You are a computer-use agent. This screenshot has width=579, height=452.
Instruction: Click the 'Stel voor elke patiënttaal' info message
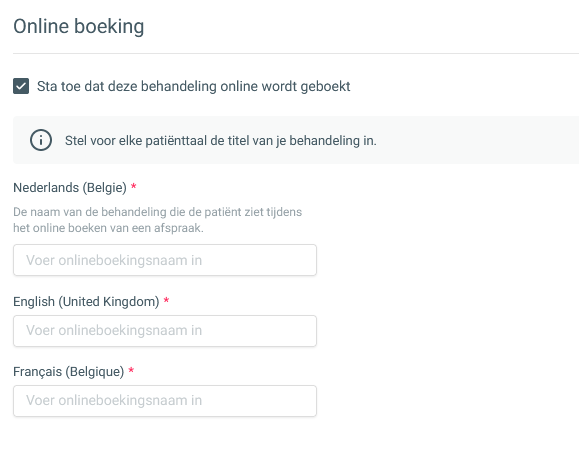tap(220, 141)
